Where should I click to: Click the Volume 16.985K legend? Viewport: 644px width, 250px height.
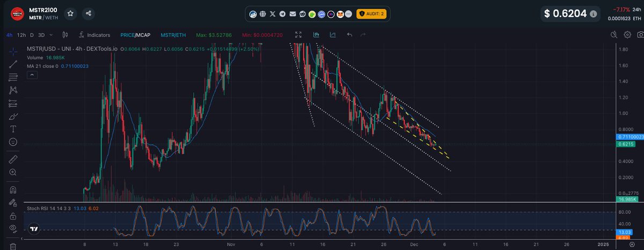[x=47, y=57]
